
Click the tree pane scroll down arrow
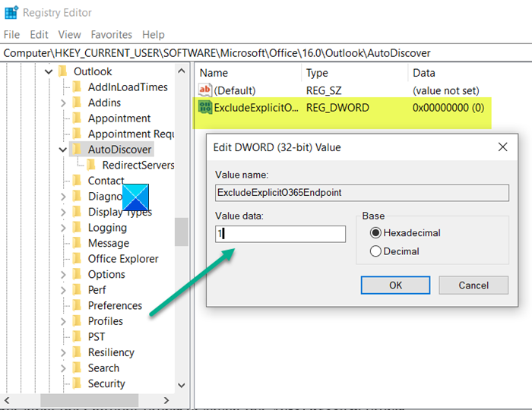click(x=182, y=385)
